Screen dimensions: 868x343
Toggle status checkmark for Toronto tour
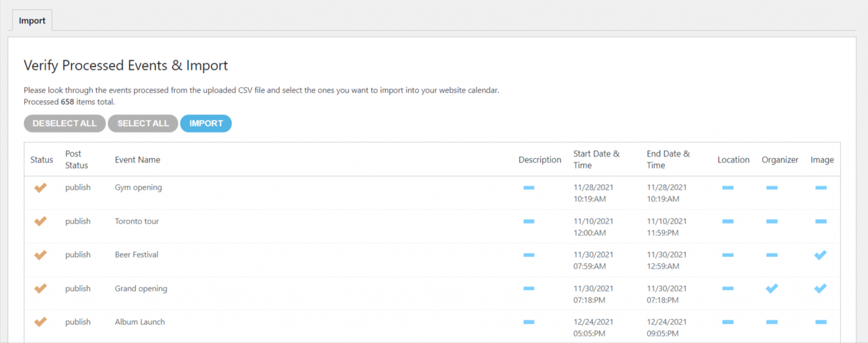[x=40, y=222]
